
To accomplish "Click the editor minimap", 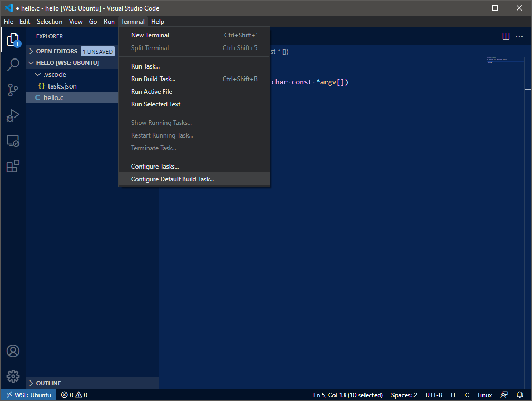I will (x=505, y=61).
